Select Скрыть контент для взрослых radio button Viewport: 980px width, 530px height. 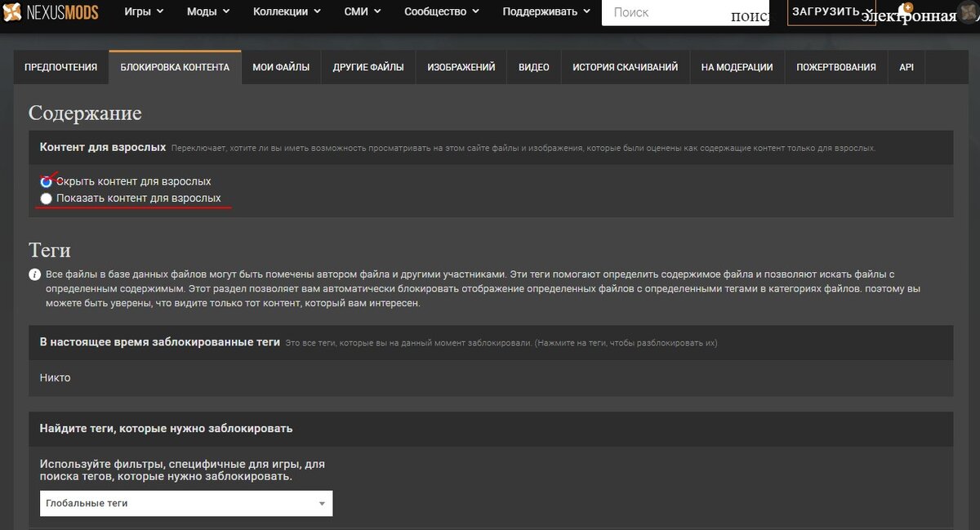47,181
